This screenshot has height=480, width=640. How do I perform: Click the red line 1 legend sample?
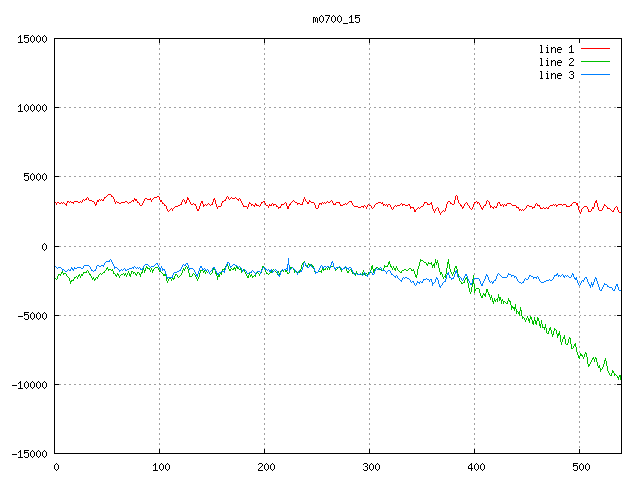coord(595,48)
